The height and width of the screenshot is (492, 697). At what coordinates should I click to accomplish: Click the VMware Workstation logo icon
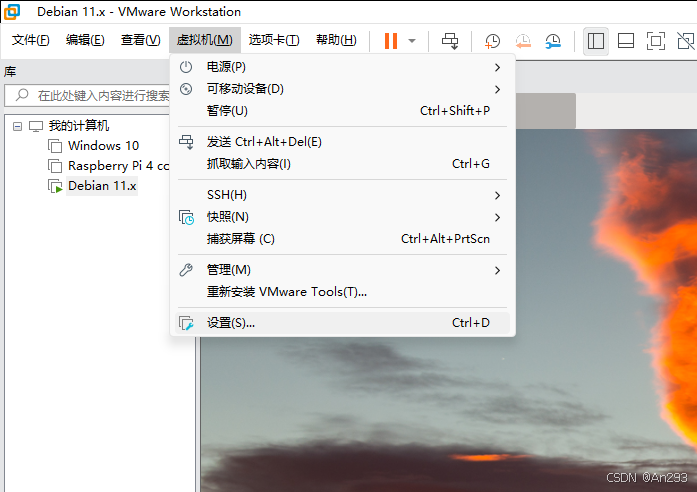click(x=12, y=12)
